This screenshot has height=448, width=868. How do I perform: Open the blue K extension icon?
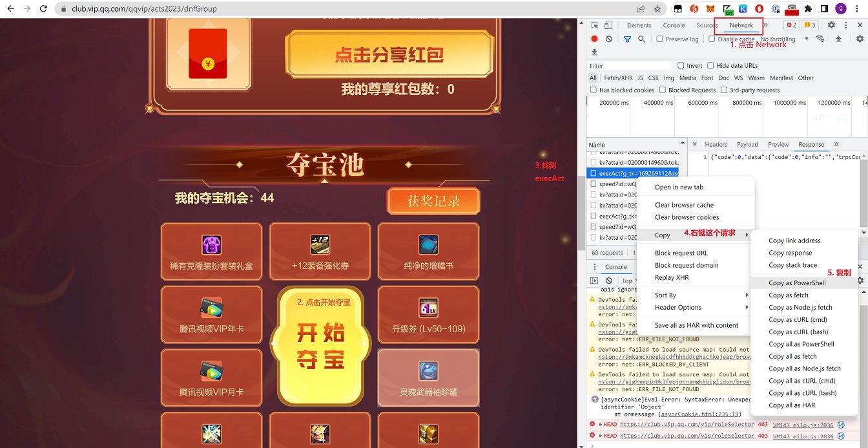point(743,9)
